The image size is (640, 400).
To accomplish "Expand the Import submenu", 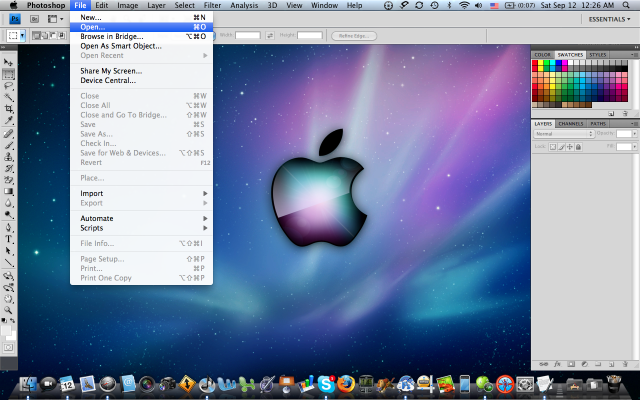I will pos(141,193).
